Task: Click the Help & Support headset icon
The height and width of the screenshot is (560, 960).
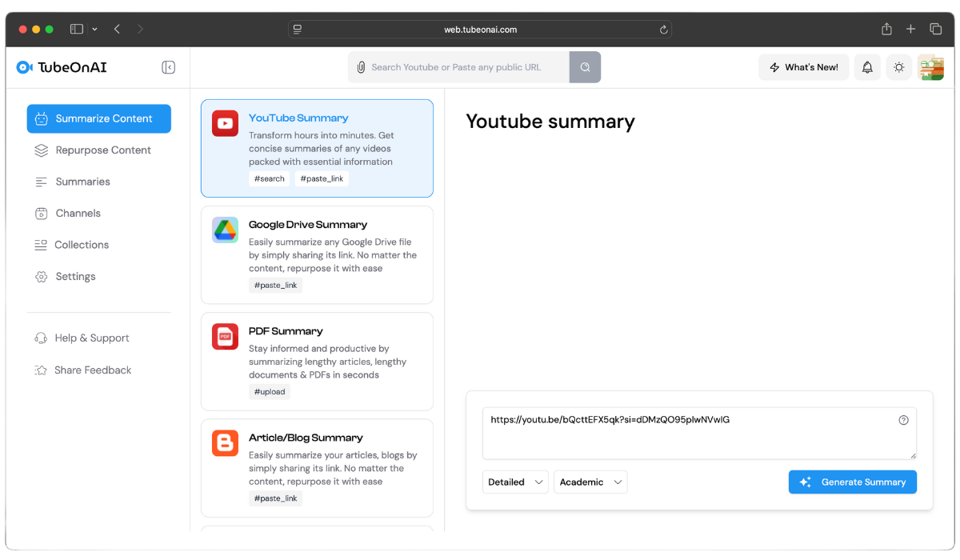Action: tap(41, 338)
